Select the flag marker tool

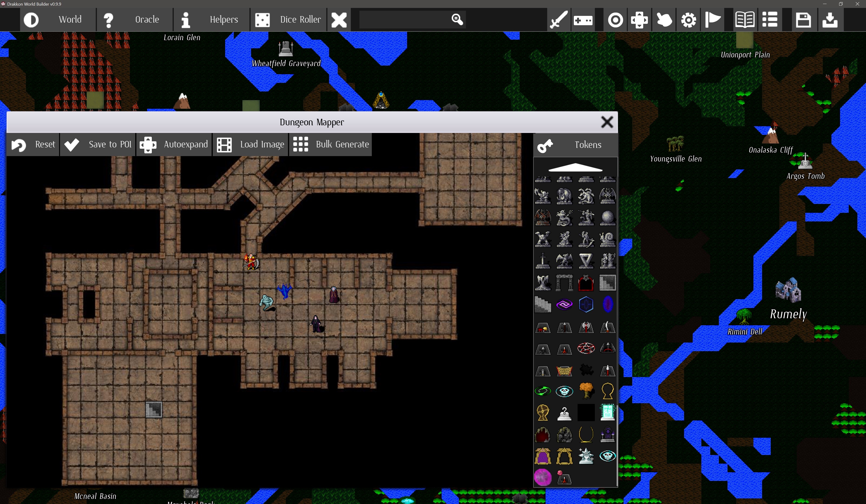pos(713,20)
